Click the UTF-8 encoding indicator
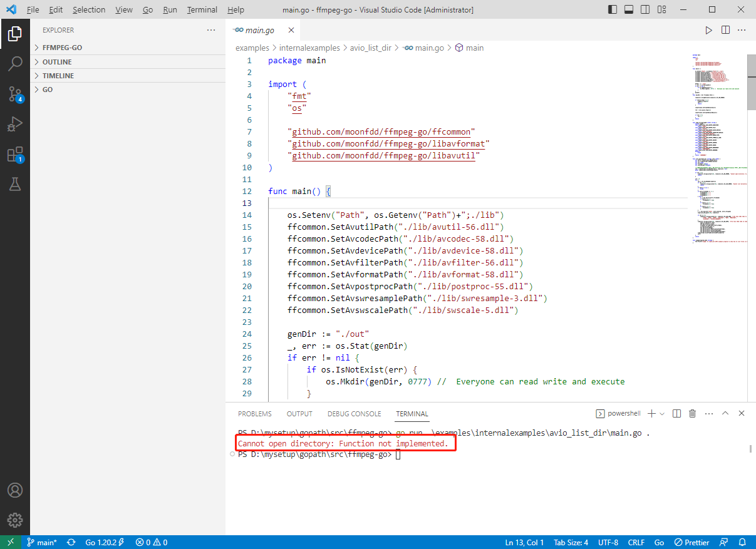 608,542
